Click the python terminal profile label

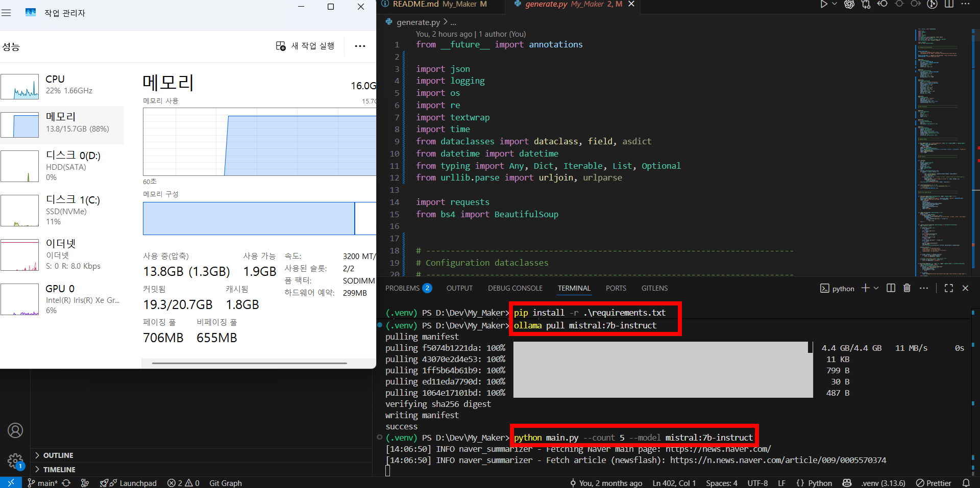pyautogui.click(x=837, y=288)
